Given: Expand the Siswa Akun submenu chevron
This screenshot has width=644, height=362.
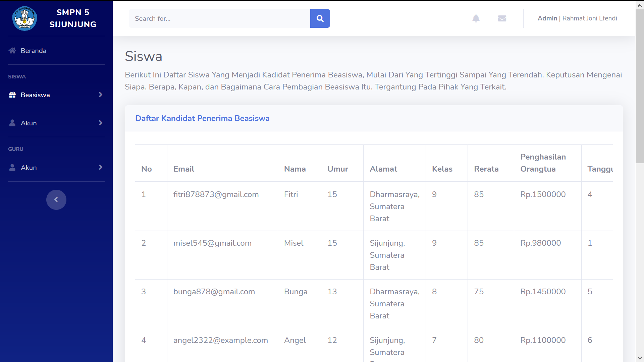Looking at the screenshot, I should (100, 123).
